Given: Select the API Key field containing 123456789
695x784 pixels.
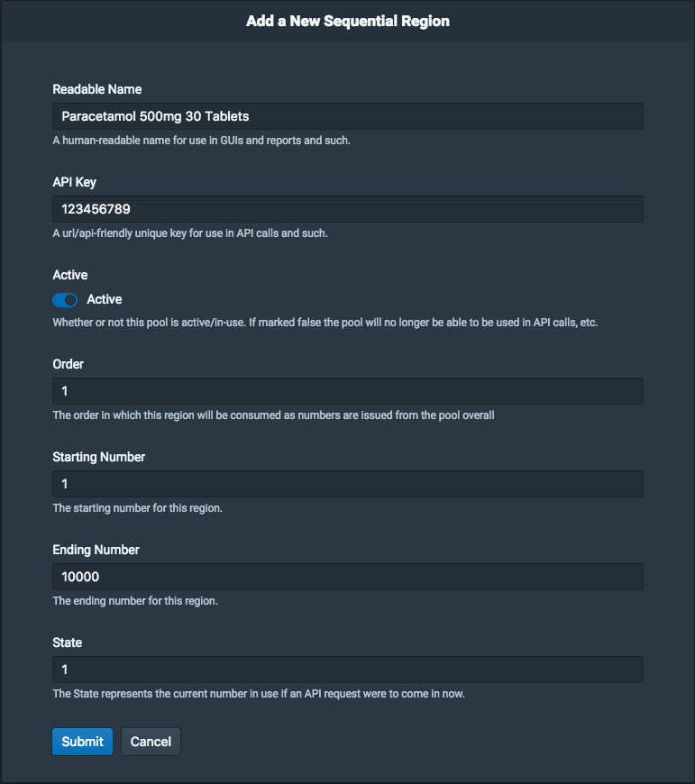Looking at the screenshot, I should pos(348,209).
